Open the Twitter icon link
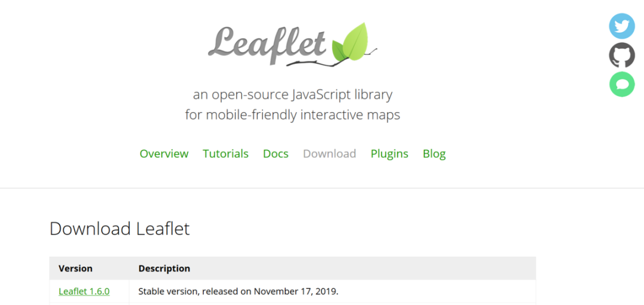The height and width of the screenshot is (305, 644). (622, 26)
